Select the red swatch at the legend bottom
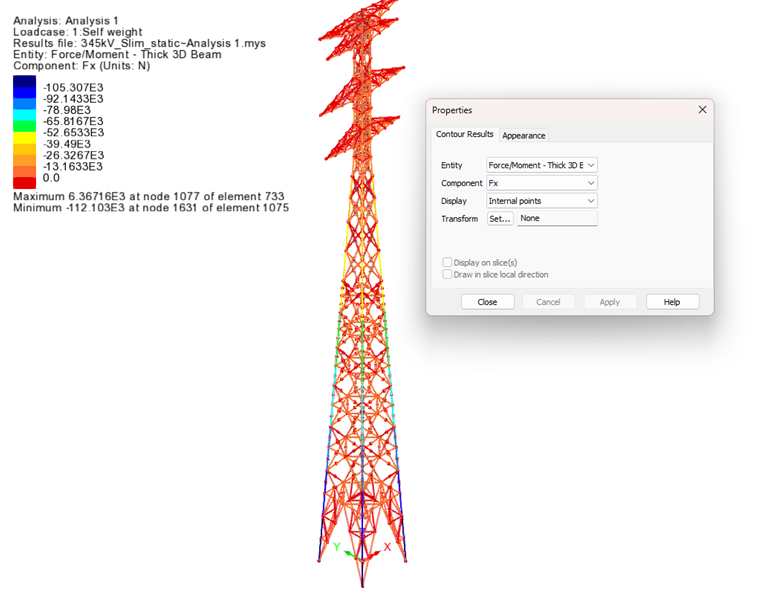This screenshot has height=606, width=771. [x=24, y=182]
